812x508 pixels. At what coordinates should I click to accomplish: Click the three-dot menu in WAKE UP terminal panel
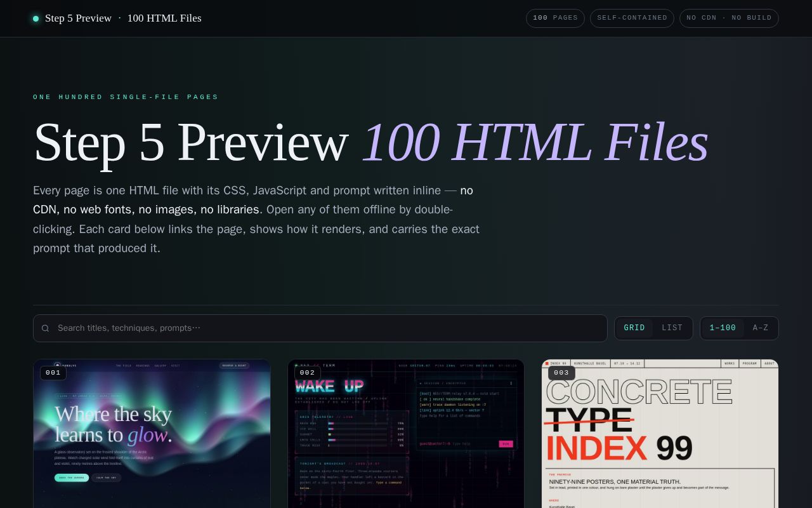[x=511, y=384]
